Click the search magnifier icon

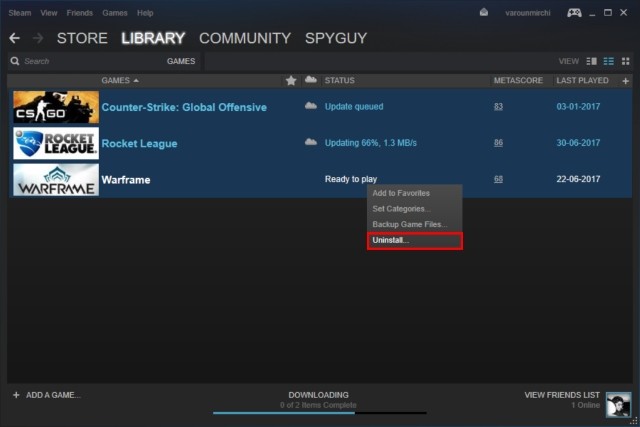pos(15,61)
